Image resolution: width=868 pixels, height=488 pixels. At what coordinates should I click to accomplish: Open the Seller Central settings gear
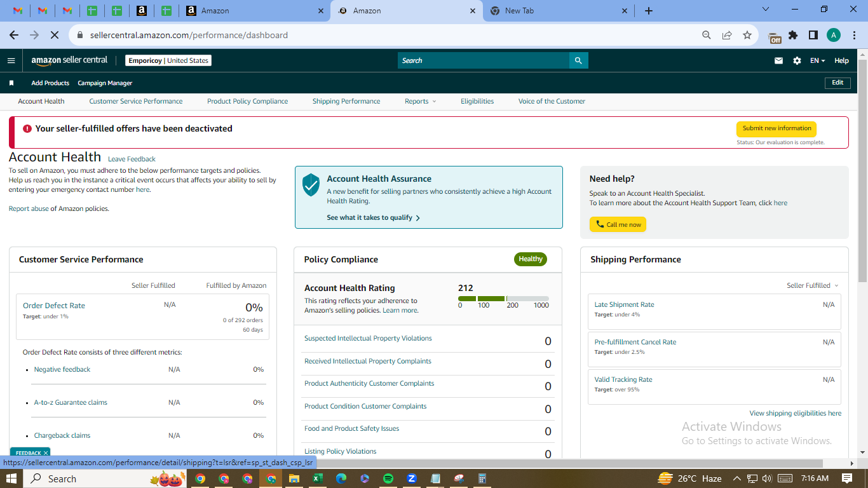click(x=797, y=60)
